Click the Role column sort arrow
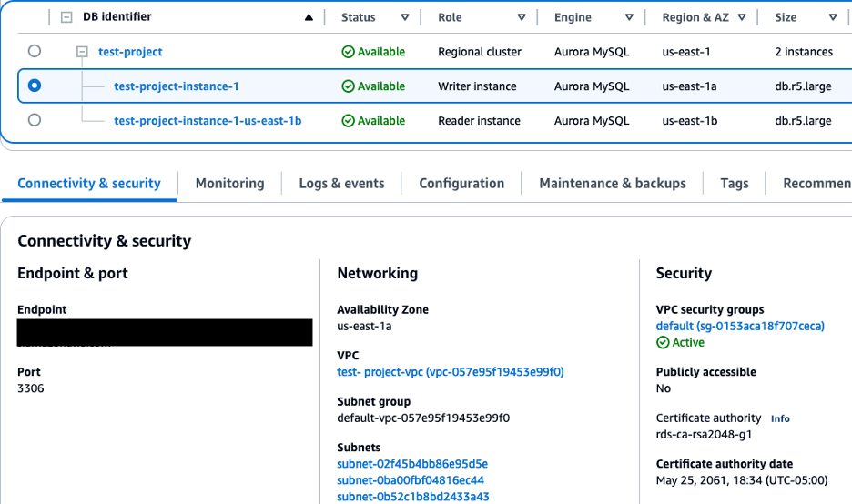Viewport: 852px width, 504px height. pyautogui.click(x=522, y=17)
